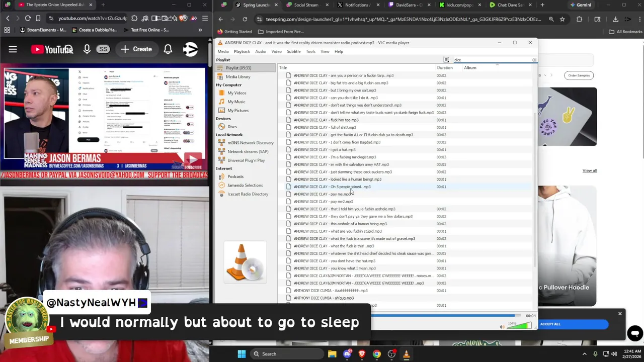
Task: Click Order Samples button
Action: tap(579, 75)
